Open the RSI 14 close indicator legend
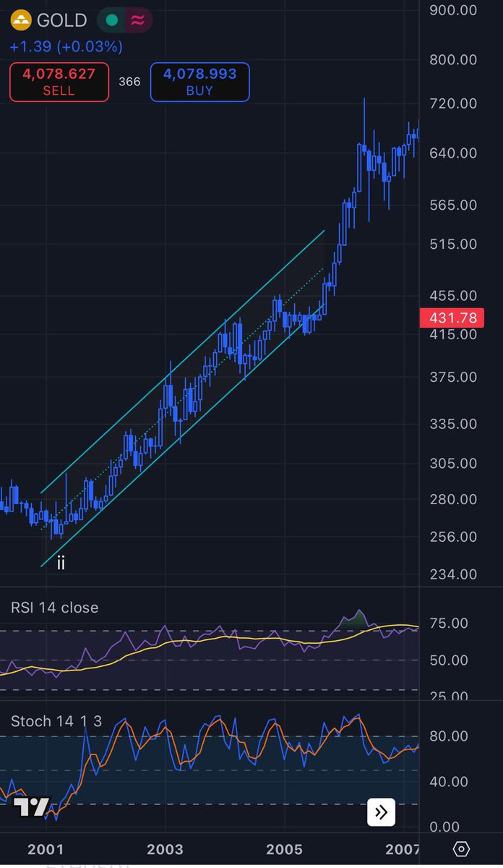The height and width of the screenshot is (868, 503). point(54,608)
